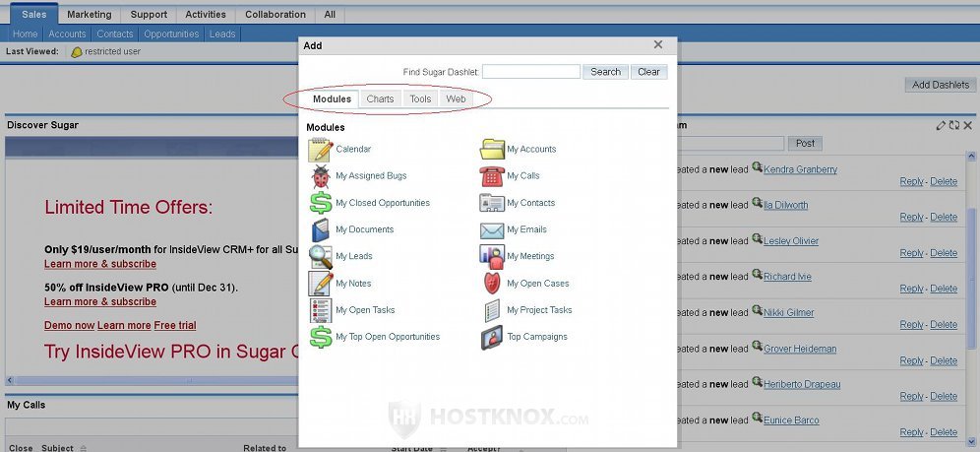Viewport: 980px width, 452px height.
Task: Click the My Calls red telephone icon
Action: tap(492, 176)
